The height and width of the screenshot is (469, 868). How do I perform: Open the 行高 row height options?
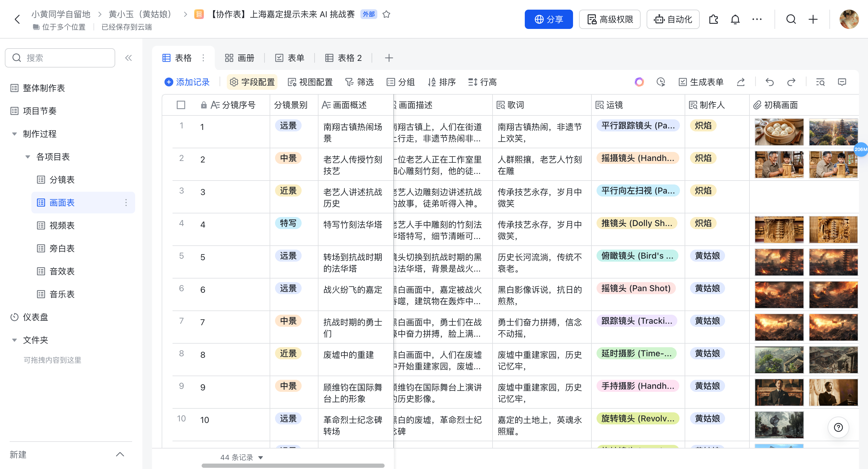[482, 82]
